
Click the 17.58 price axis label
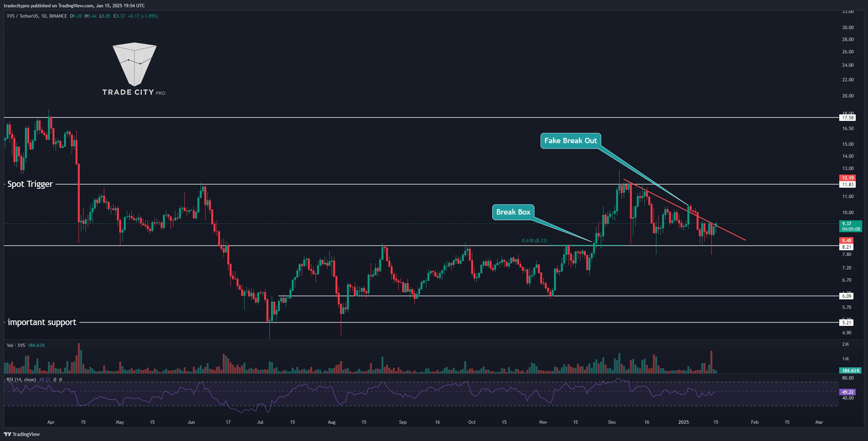[x=848, y=118]
